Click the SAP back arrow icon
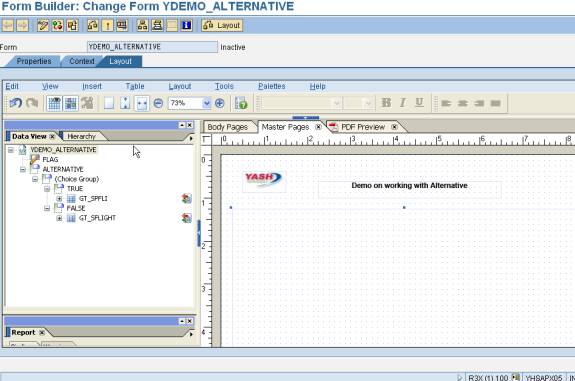The width and height of the screenshot is (575, 381). point(8,25)
